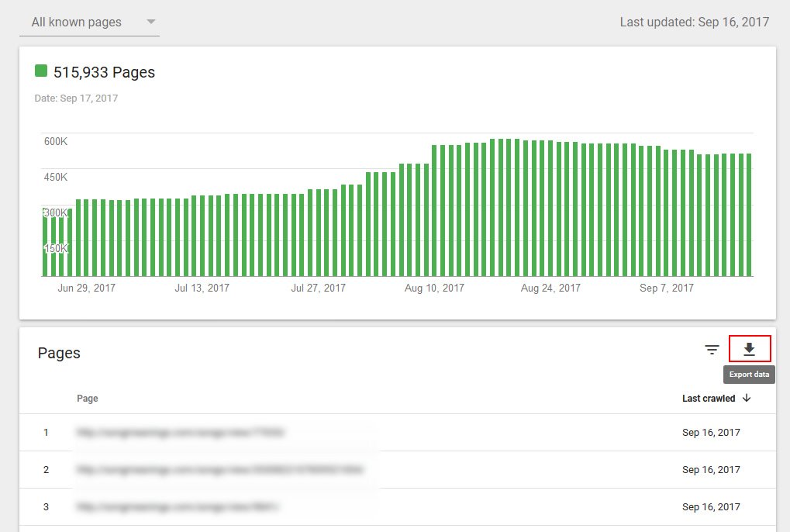Click the Last crawled column header
This screenshot has width=790, height=532.
[x=709, y=399]
